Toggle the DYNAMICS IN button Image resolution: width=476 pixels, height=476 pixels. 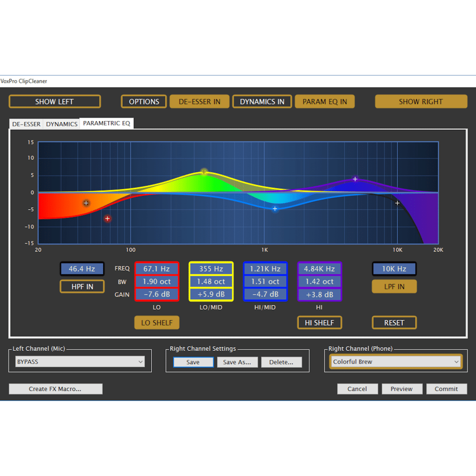point(262,102)
